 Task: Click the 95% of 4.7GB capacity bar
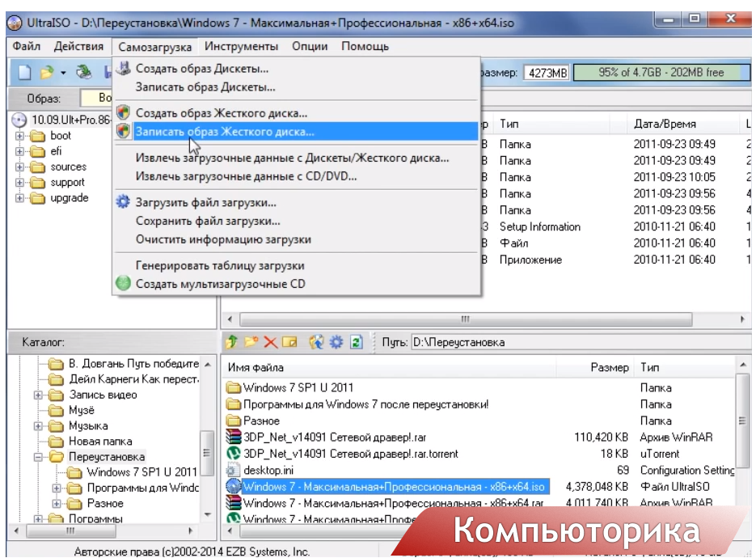[661, 72]
